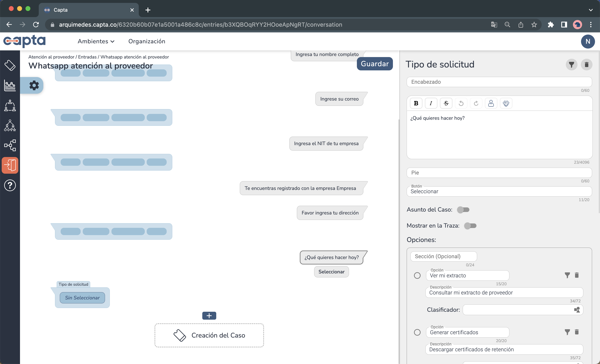Select the flowchart connections sidebar icon

coord(10,146)
